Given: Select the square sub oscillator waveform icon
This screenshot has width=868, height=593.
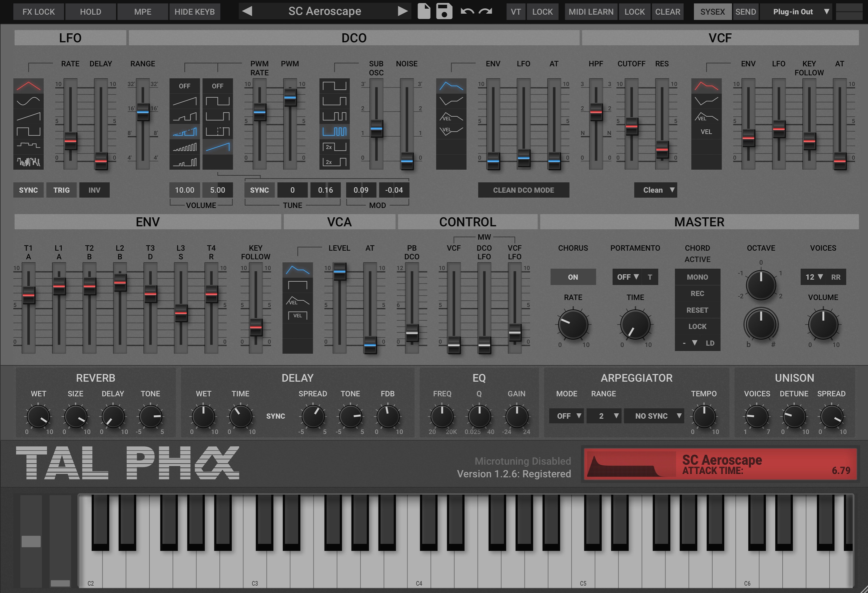Looking at the screenshot, I should pyautogui.click(x=334, y=87).
